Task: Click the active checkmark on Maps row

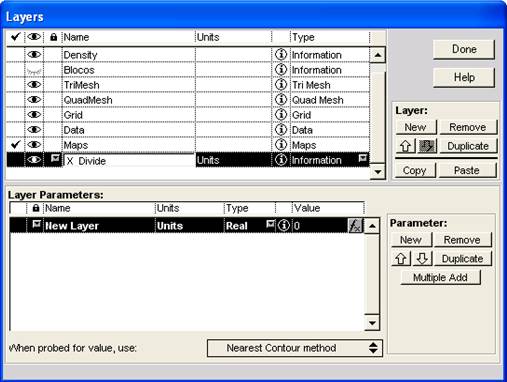Action: pos(15,145)
